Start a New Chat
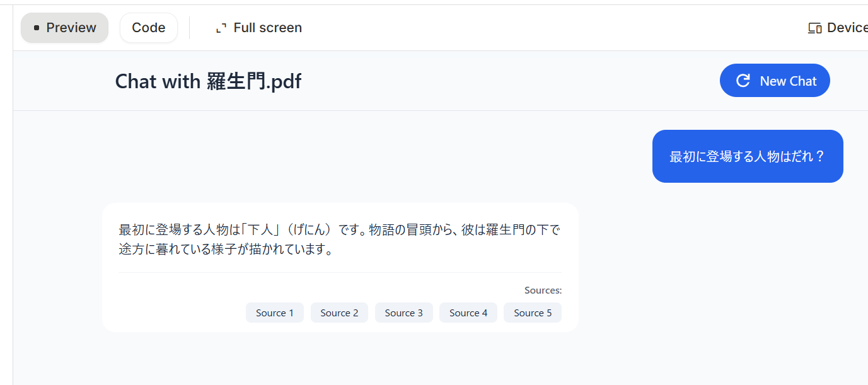The height and width of the screenshot is (385, 868). pos(775,81)
